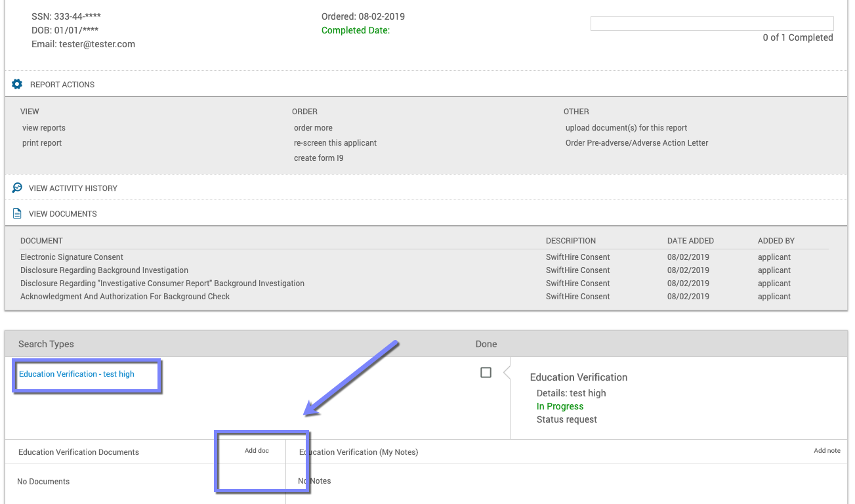This screenshot has height=504, width=855.
Task: Click the View Activity History magnifier icon
Action: pyautogui.click(x=17, y=188)
